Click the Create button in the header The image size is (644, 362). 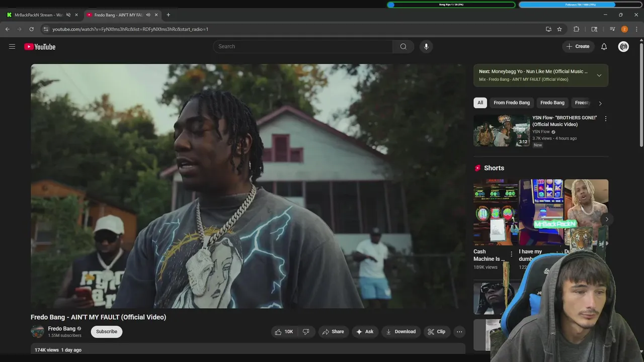point(578,47)
